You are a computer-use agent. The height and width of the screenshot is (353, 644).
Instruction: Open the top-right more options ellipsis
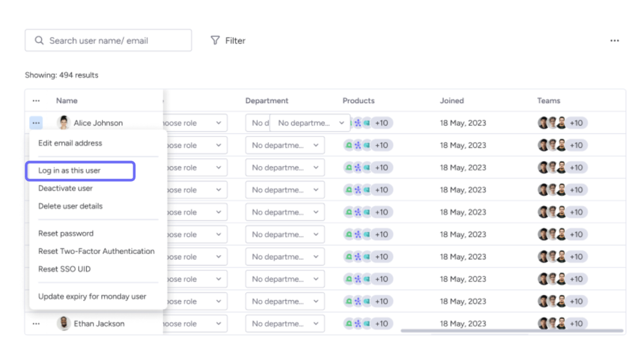tap(614, 41)
